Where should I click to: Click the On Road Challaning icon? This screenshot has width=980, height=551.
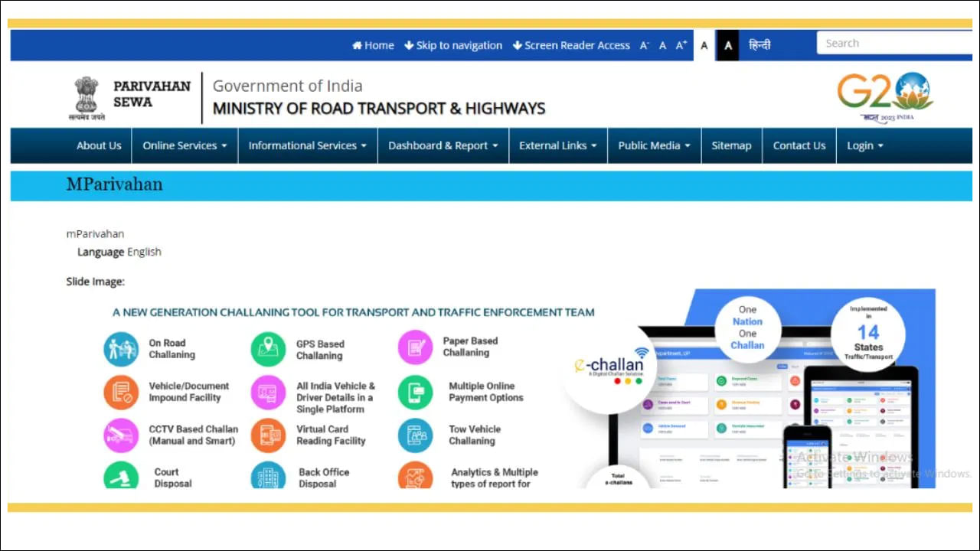point(121,349)
